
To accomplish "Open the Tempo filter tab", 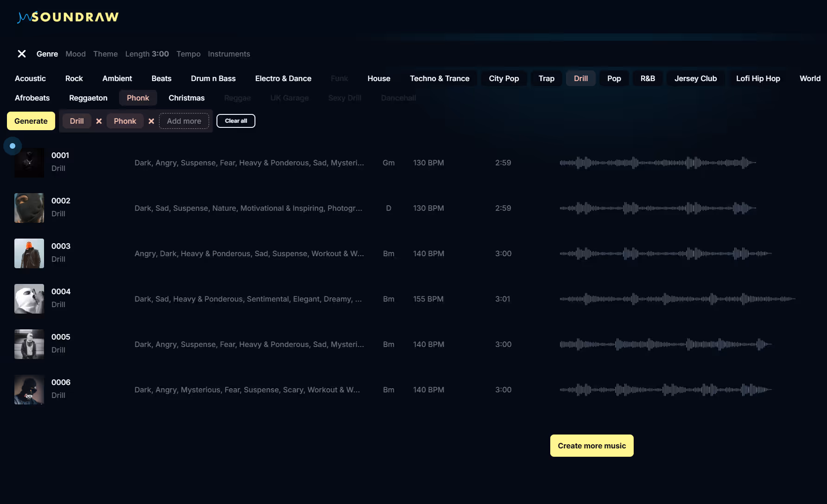I will pos(188,54).
